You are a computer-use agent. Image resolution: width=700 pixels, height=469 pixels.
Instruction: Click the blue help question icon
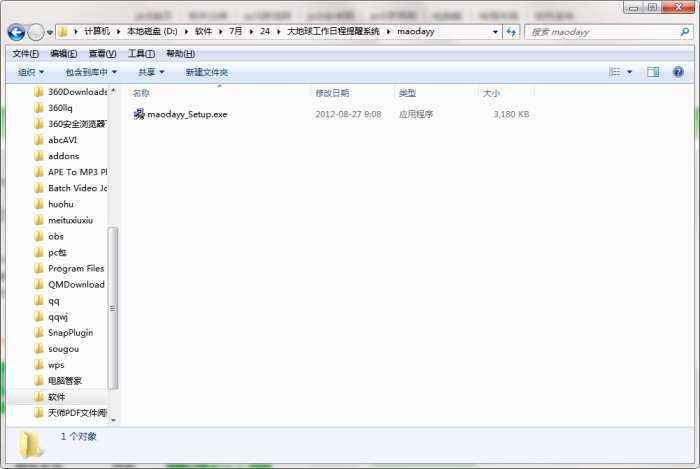point(678,71)
